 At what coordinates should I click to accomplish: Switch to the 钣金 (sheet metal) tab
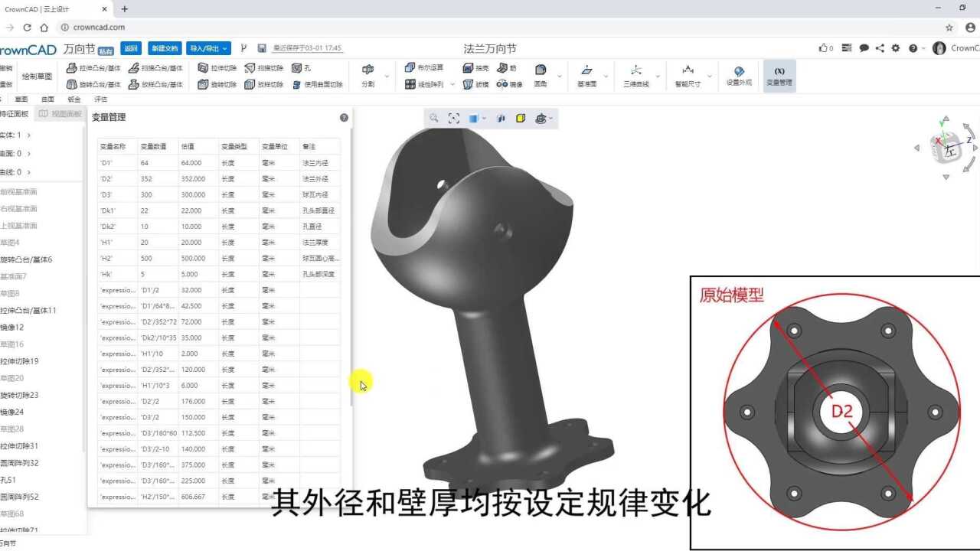tap(73, 99)
